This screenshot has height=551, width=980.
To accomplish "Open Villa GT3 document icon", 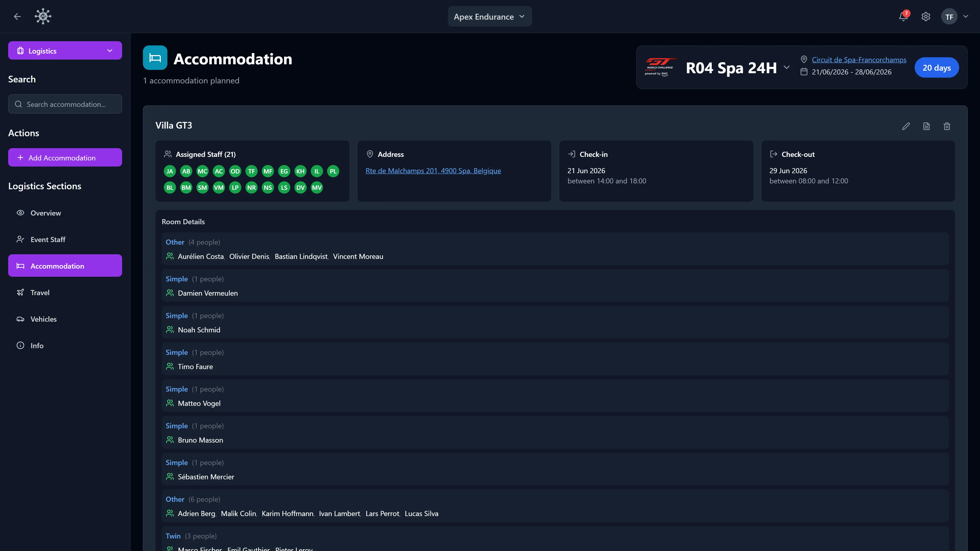I will (926, 126).
